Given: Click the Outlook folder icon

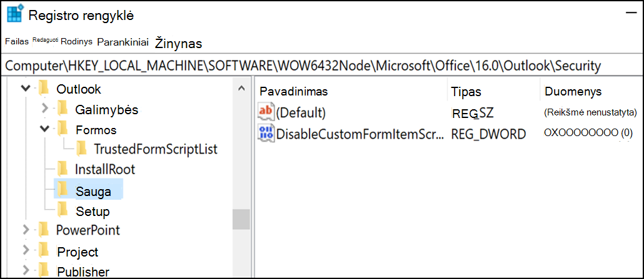Looking at the screenshot, I should point(43,88).
